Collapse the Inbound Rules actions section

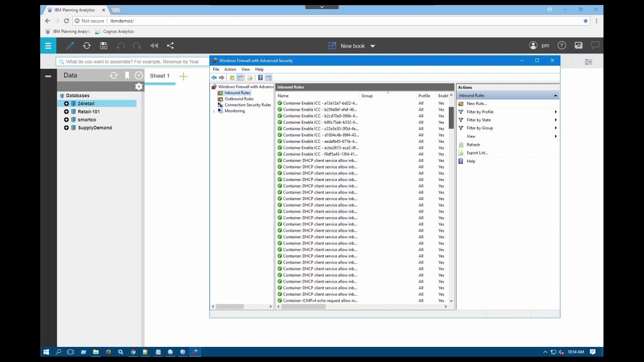tap(555, 96)
